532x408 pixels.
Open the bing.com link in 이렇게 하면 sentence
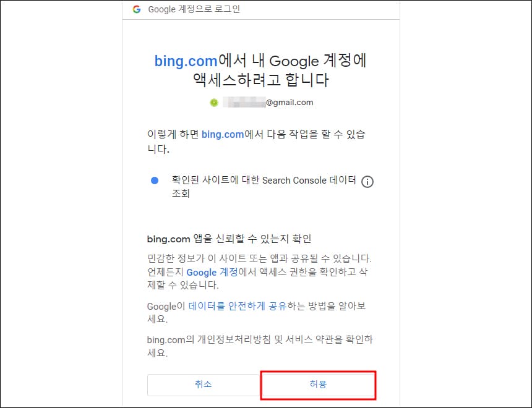(x=223, y=134)
